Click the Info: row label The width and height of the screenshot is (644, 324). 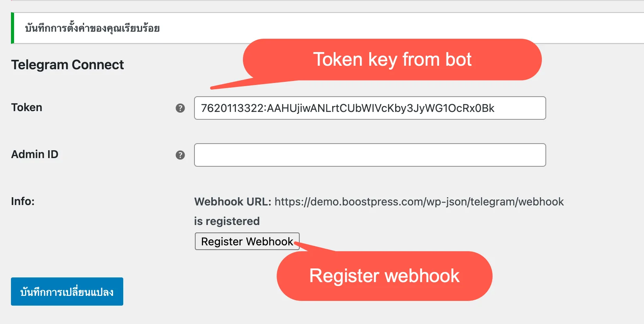(23, 201)
